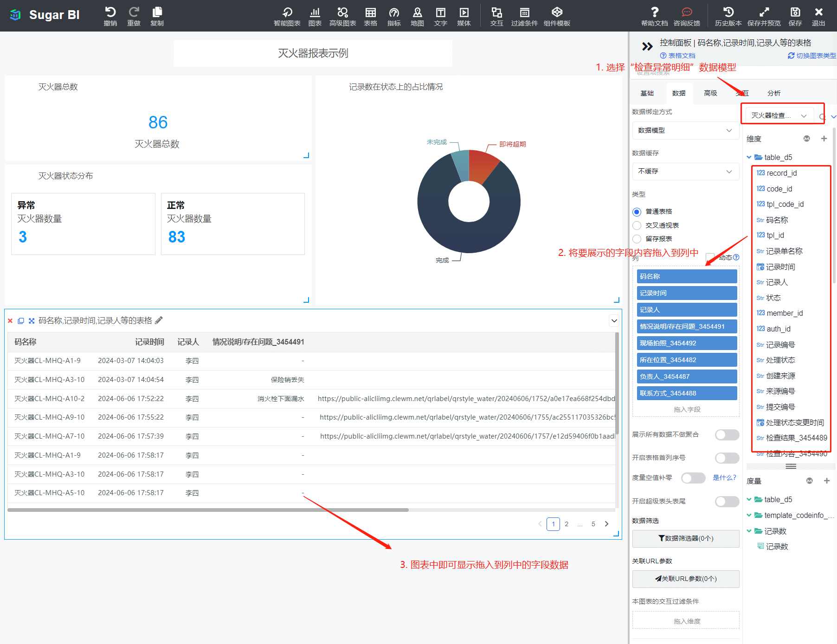Select the 表格 table component icon

[x=370, y=12]
